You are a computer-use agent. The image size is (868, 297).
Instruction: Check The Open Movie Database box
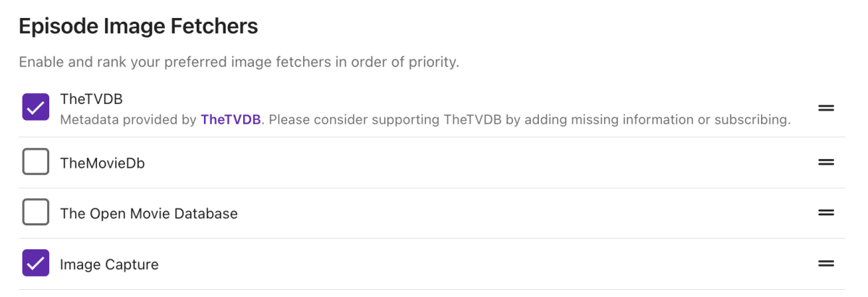35,213
